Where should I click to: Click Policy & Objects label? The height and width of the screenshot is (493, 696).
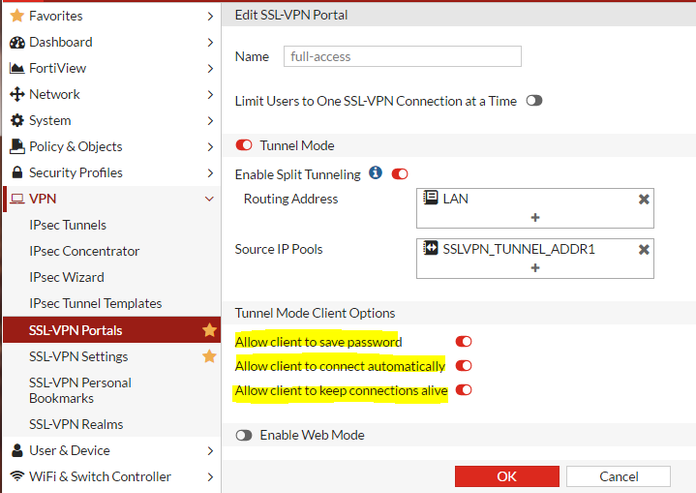click(x=75, y=146)
